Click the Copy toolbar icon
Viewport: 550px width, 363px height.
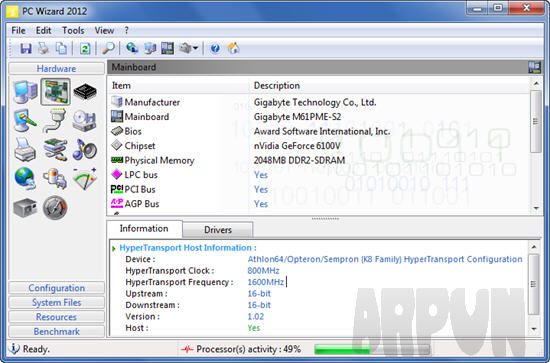61,48
